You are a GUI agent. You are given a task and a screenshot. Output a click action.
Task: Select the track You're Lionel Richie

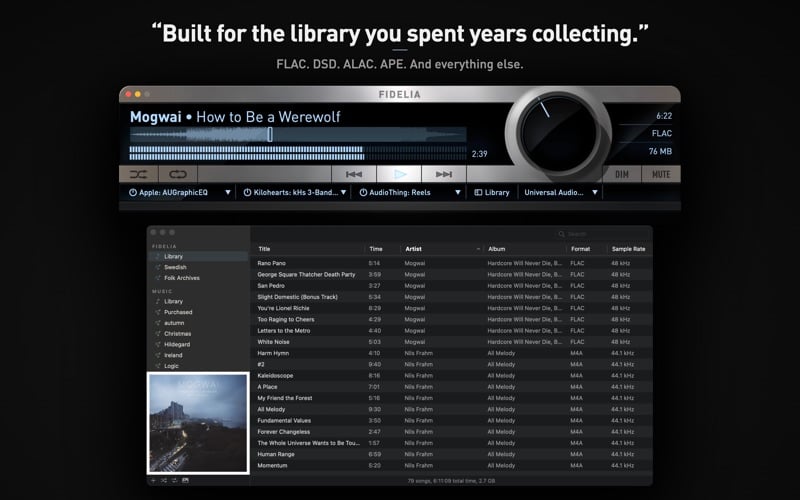click(x=452, y=308)
